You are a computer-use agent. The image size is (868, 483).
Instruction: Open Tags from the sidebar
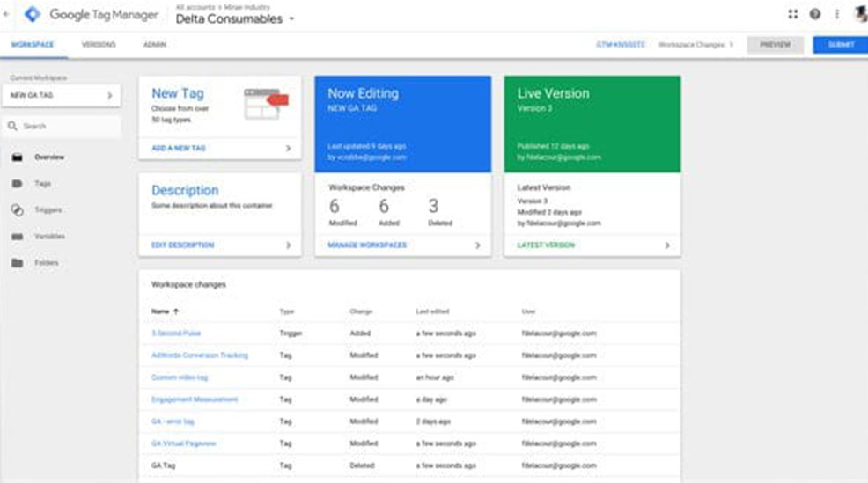pos(42,184)
